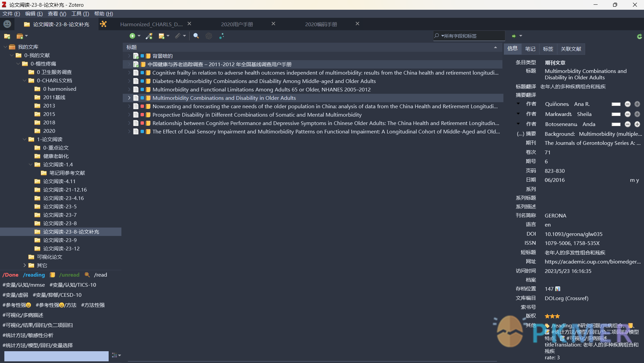The width and height of the screenshot is (644, 363).
Task: Filter by the /Done tag
Action: tap(10, 275)
